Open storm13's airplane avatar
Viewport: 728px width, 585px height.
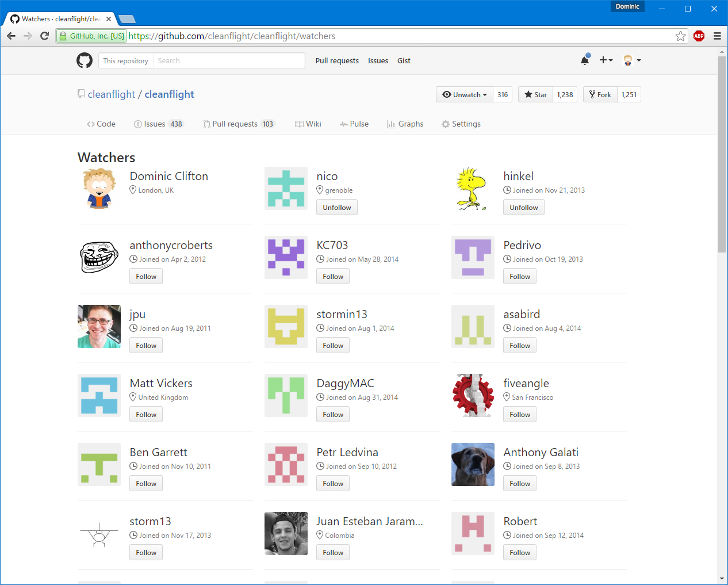point(99,533)
